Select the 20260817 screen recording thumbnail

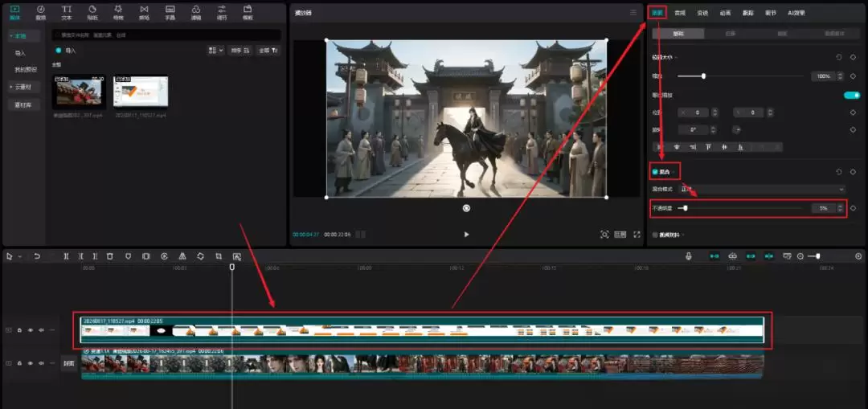coord(141,92)
